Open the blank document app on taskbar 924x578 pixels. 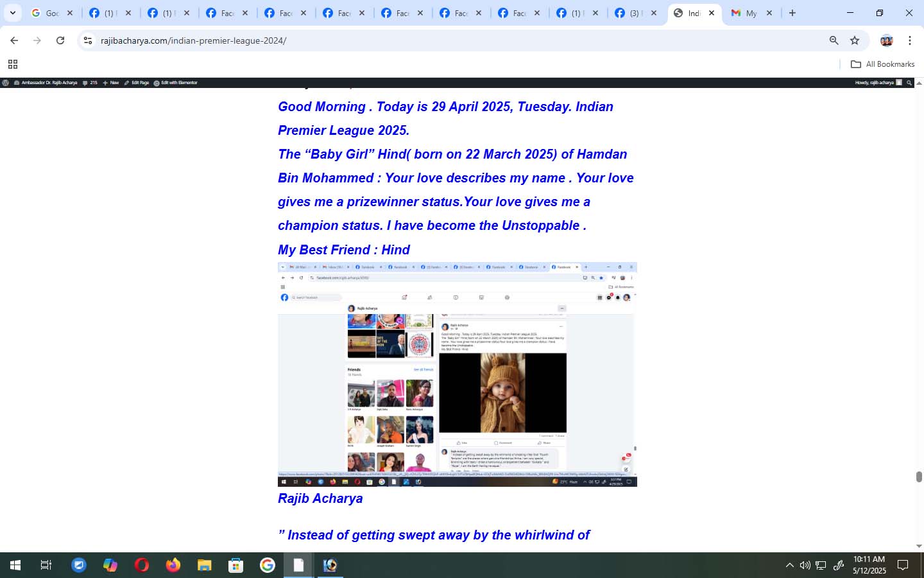point(299,565)
